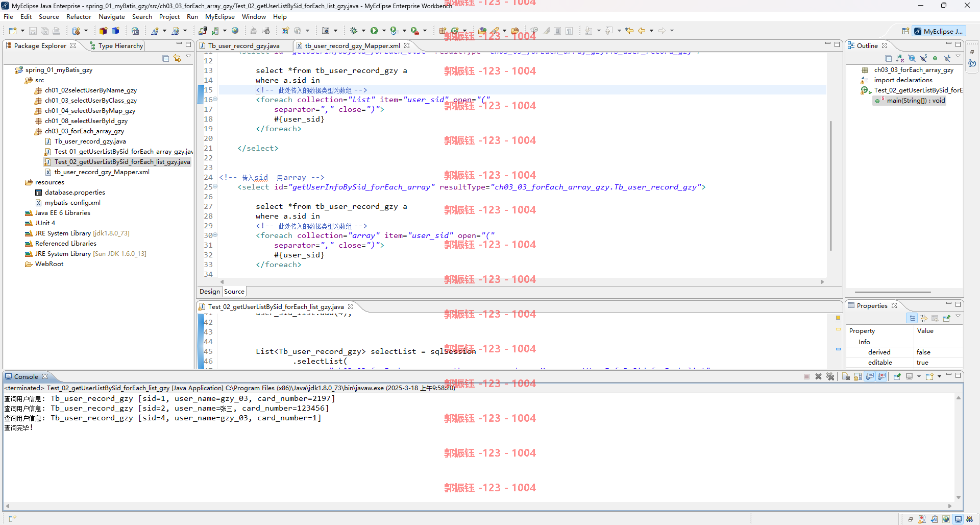Toggle Sort alphabetically in Outline view
980x525 pixels.
coord(900,58)
